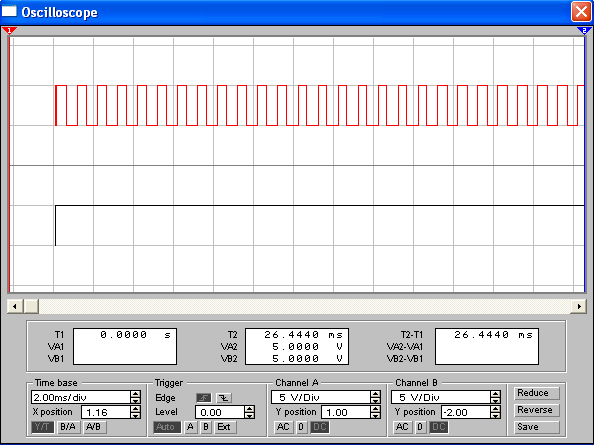Adjust the Channel A V/Div stepper
Viewport: 594px width, 445px height.
coord(375,397)
